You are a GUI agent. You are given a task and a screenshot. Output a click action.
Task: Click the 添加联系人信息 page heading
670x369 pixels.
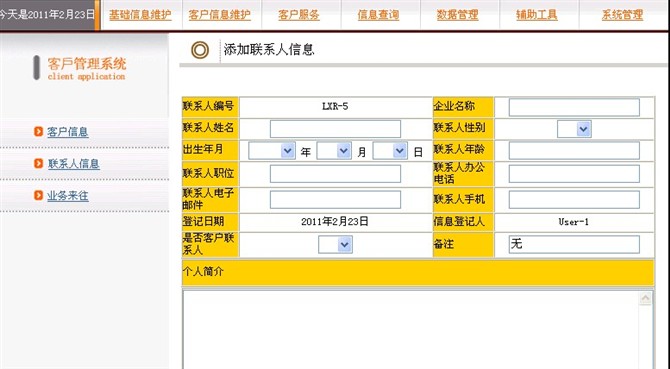(269, 50)
